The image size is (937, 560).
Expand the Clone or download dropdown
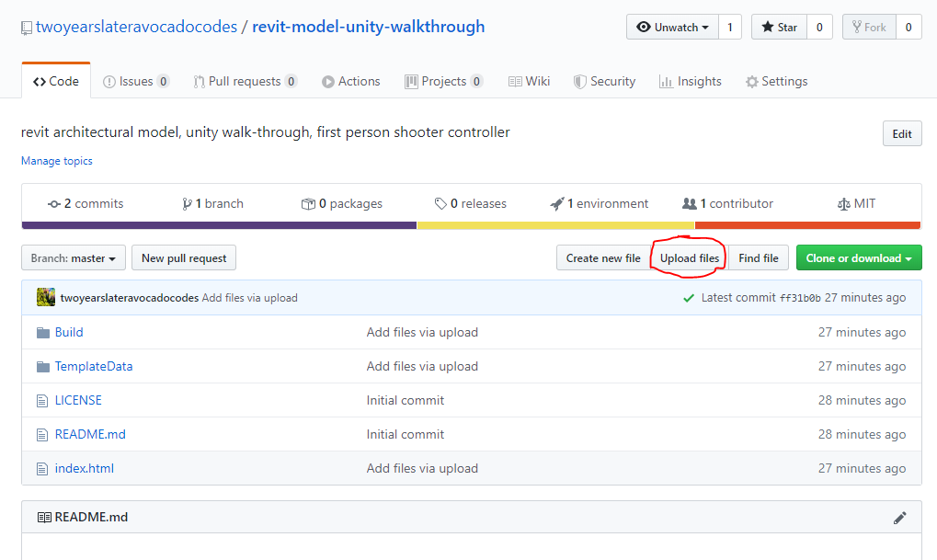coord(859,258)
